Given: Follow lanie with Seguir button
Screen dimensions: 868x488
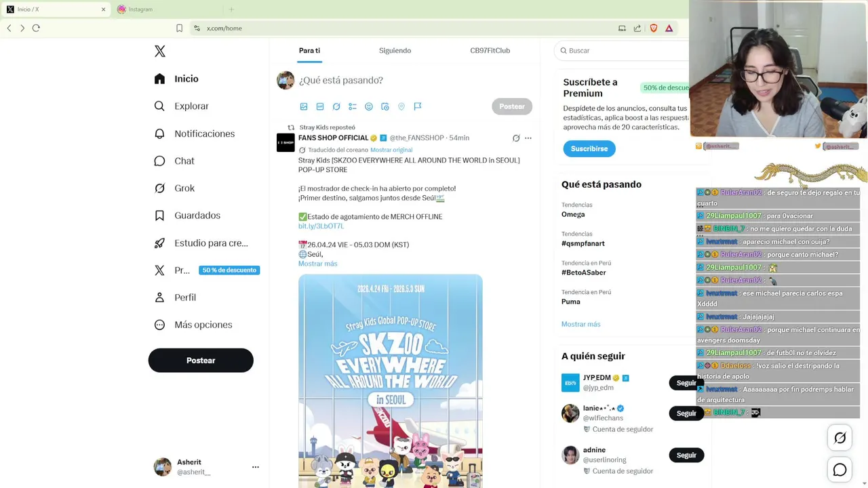Looking at the screenshot, I should [x=686, y=413].
